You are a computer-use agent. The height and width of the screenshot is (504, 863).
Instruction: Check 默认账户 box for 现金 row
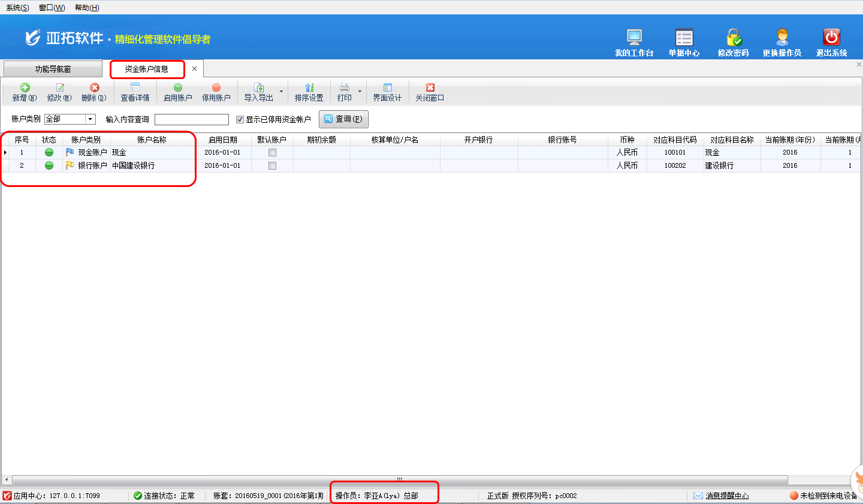tap(272, 153)
